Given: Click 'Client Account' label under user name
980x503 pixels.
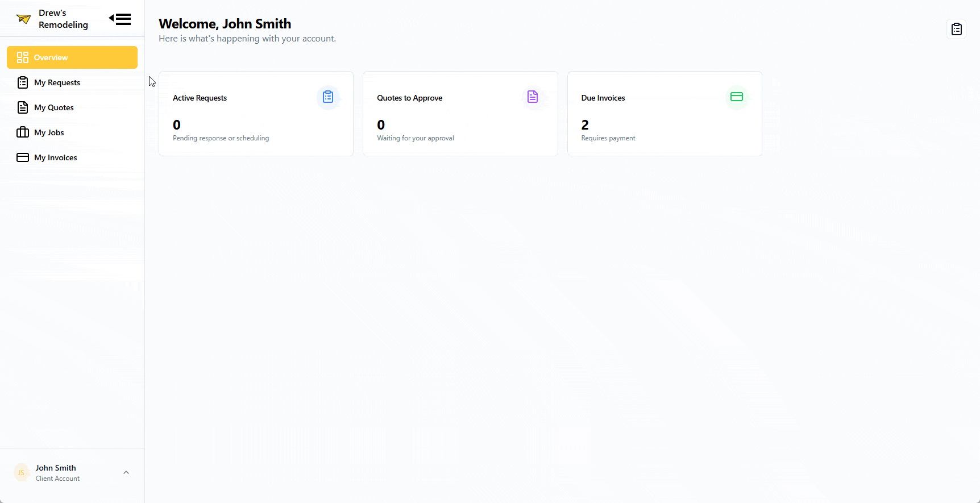Looking at the screenshot, I should click(57, 479).
